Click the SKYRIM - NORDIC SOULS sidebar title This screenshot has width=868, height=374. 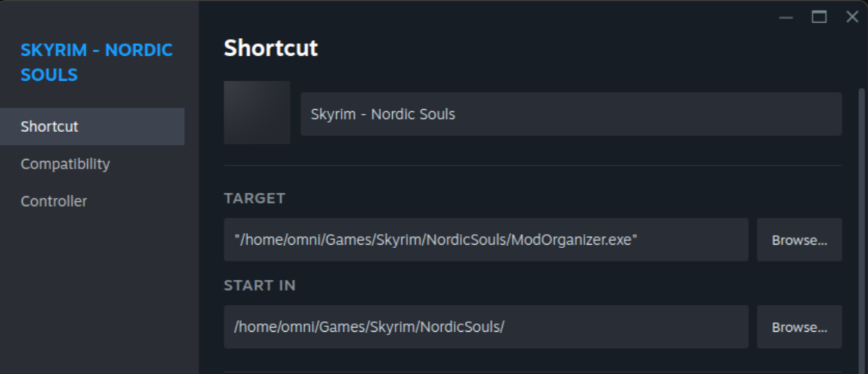(96, 62)
